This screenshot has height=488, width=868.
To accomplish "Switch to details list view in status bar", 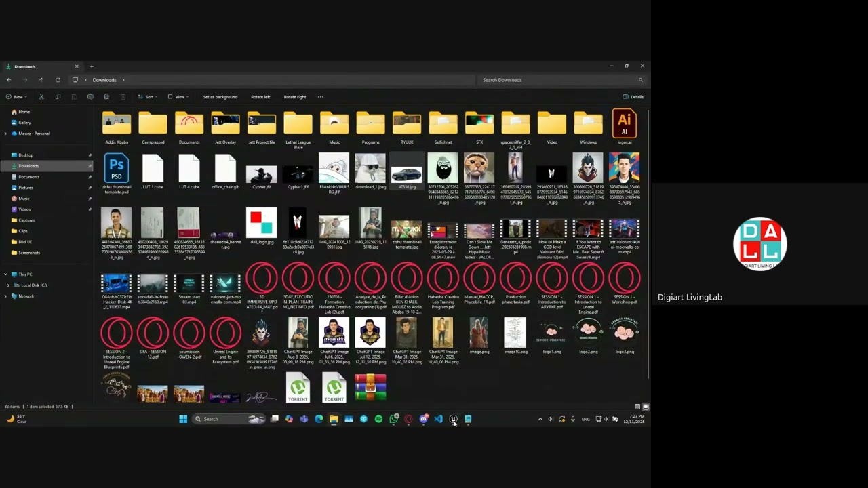I will 637,407.
